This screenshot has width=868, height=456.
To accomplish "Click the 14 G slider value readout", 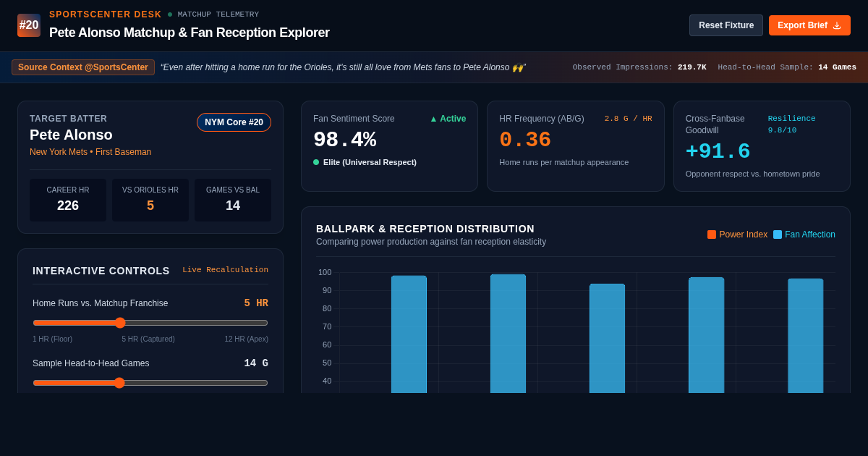I will (x=256, y=363).
